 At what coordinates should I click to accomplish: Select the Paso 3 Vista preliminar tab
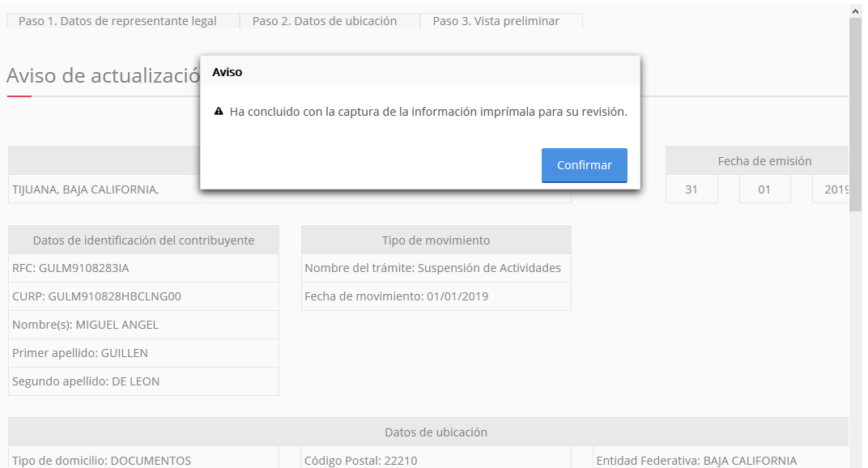tap(496, 21)
